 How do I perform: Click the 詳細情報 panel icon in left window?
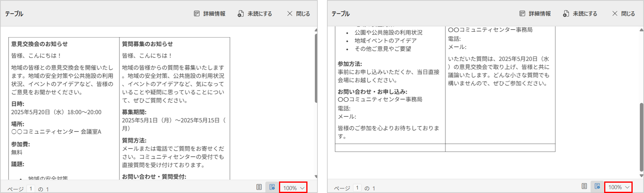pyautogui.click(x=197, y=14)
